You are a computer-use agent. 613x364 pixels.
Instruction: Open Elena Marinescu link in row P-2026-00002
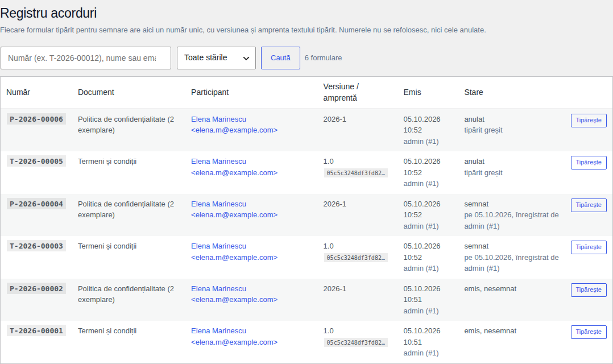pos(218,289)
